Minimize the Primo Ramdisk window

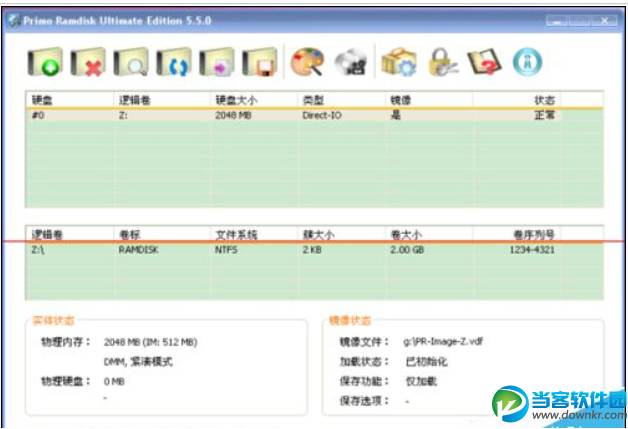tap(557, 21)
